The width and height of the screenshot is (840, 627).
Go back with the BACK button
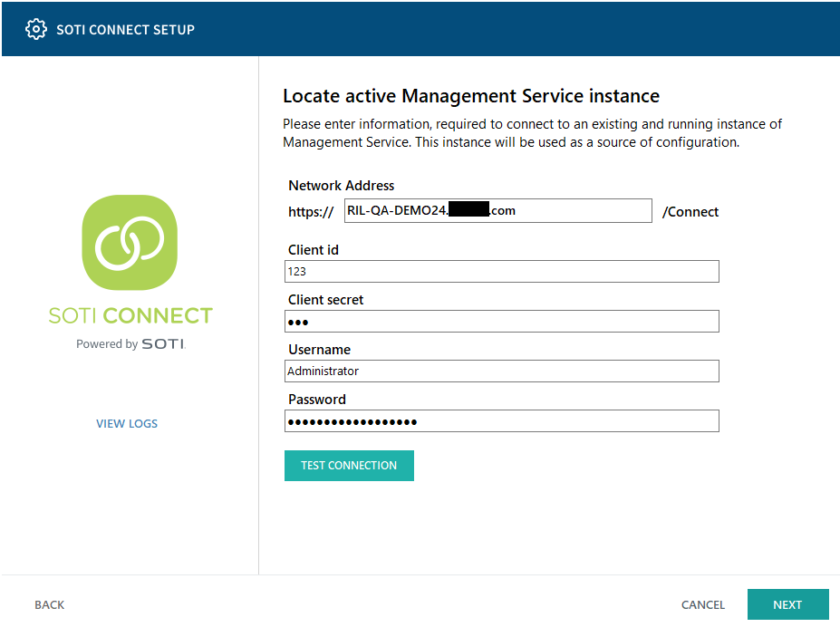[49, 604]
